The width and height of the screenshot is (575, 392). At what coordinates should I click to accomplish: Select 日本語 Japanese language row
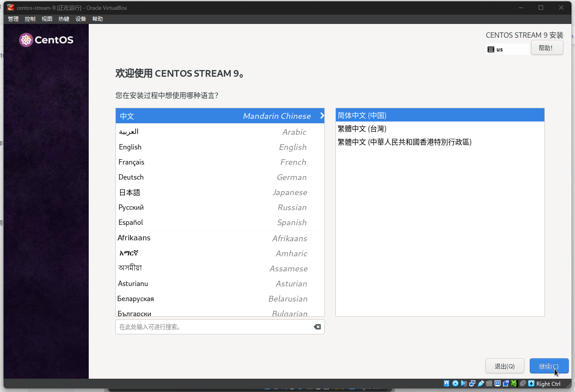coord(220,192)
